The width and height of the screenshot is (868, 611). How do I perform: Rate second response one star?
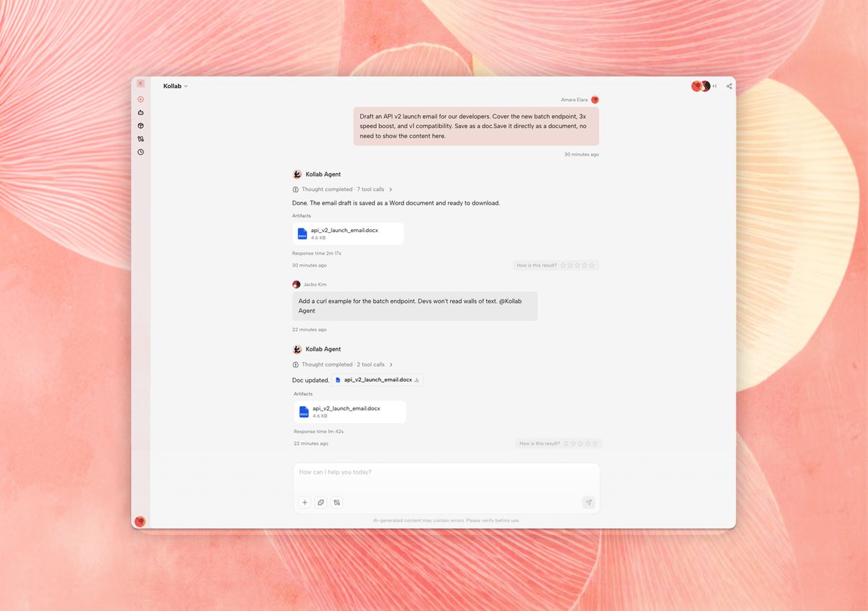566,443
